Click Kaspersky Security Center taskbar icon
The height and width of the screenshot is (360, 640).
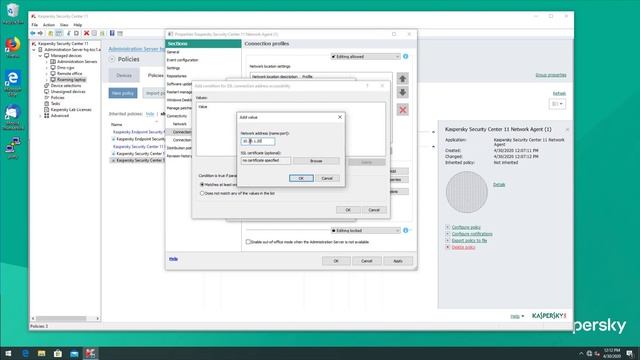[x=91, y=353]
